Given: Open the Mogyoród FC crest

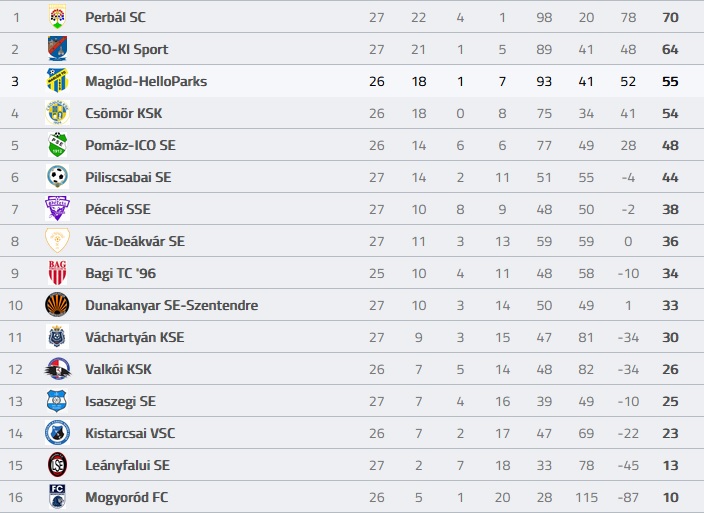Looking at the screenshot, I should [57, 497].
